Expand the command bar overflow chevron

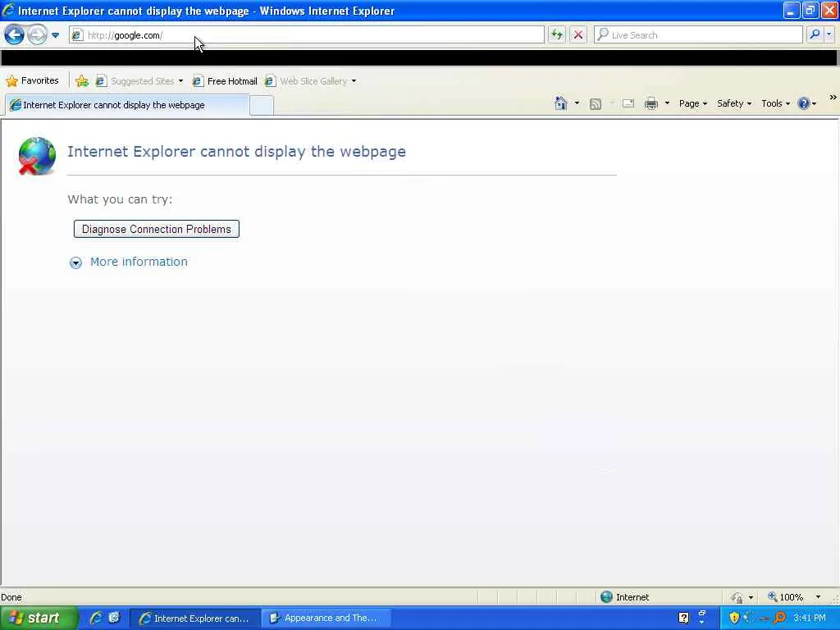pos(833,98)
